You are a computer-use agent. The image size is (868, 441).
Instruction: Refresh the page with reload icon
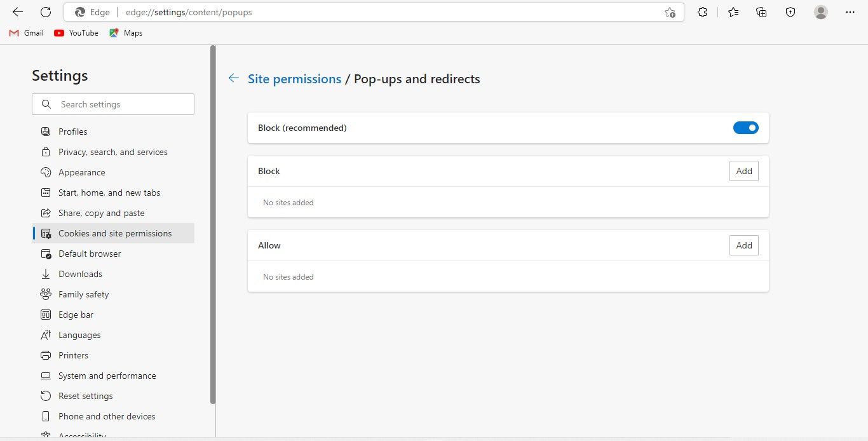point(46,12)
